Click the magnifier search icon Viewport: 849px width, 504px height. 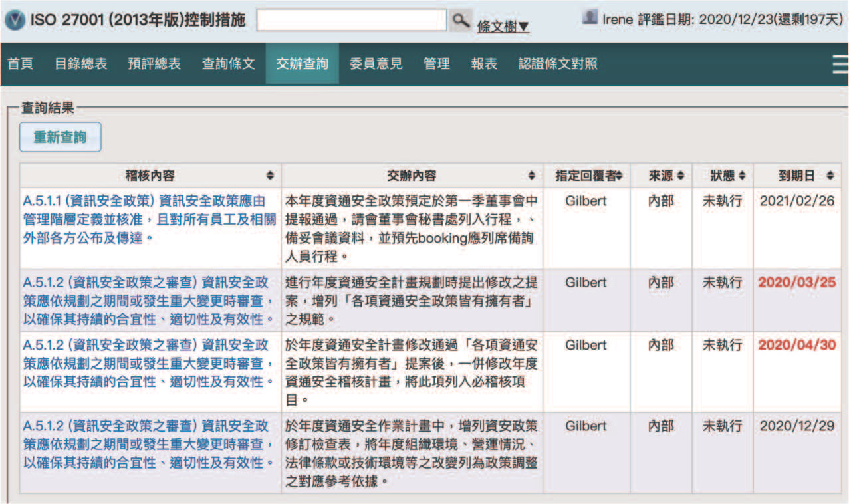click(461, 20)
